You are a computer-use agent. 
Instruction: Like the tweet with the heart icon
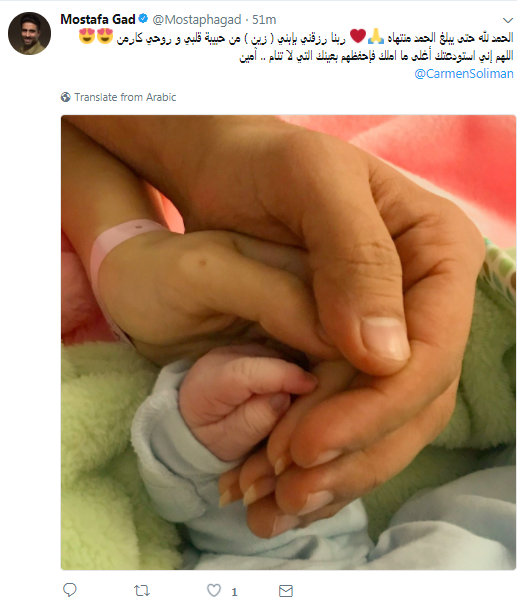[214, 591]
